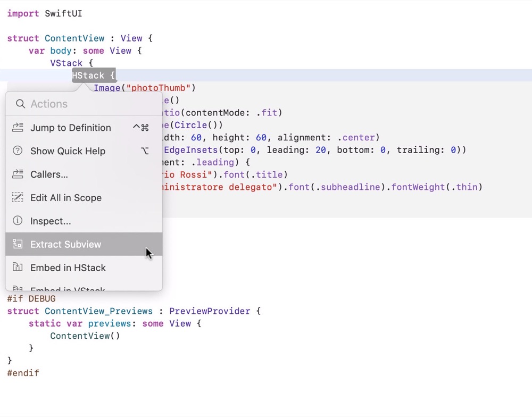Select Embed in HStack action

pos(84,268)
